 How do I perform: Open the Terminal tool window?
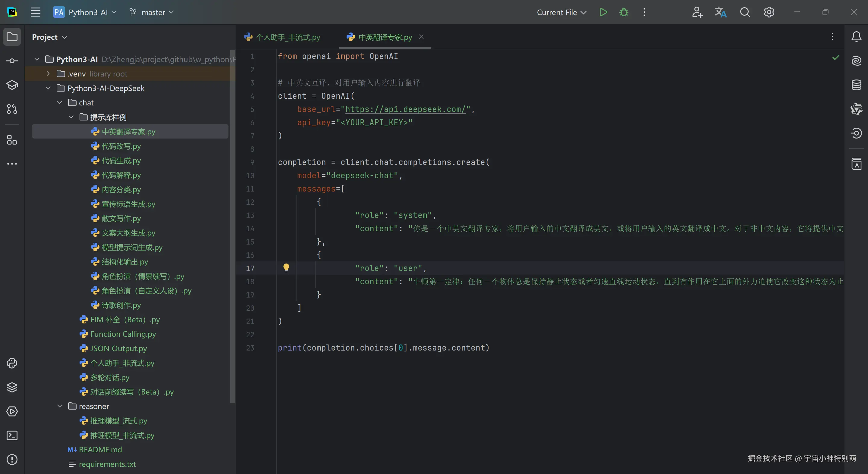pyautogui.click(x=12, y=435)
